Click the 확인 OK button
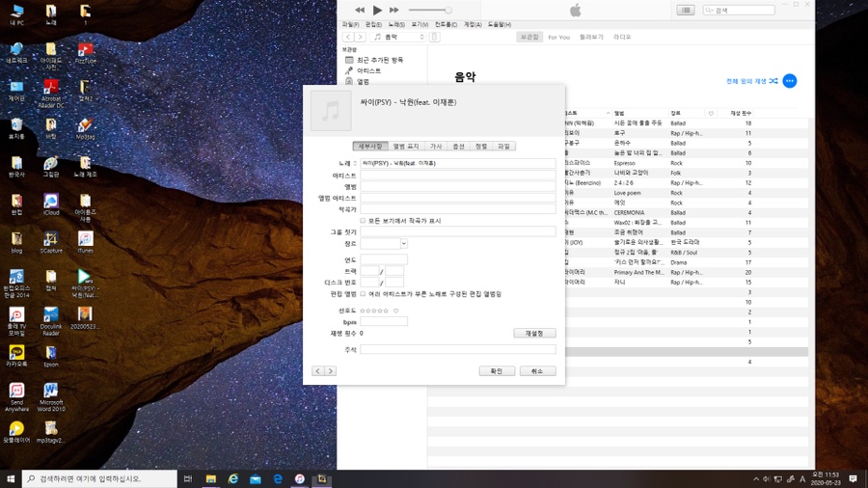868x488 pixels. point(497,370)
